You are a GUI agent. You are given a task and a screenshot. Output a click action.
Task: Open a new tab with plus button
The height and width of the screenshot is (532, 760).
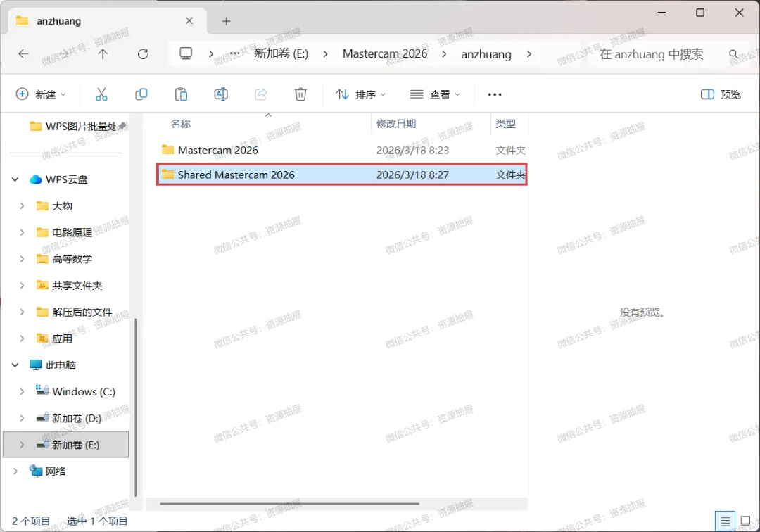click(227, 21)
